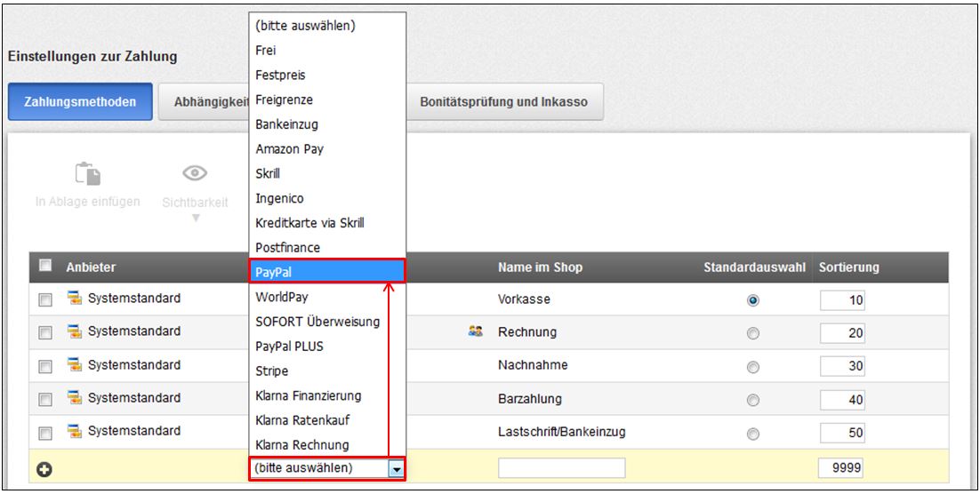Choose Festpreis from the dropdown list
The image size is (980, 494).
click(x=327, y=75)
